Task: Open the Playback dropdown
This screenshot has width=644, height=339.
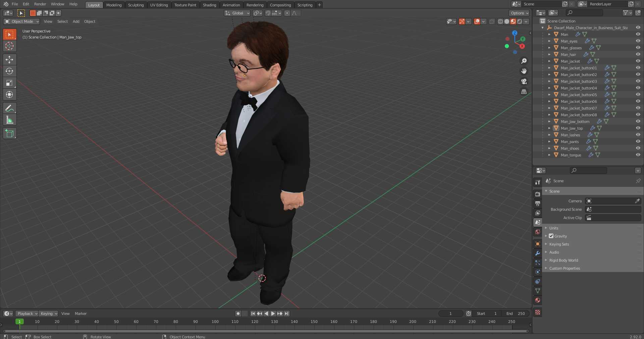Action: [27, 314]
